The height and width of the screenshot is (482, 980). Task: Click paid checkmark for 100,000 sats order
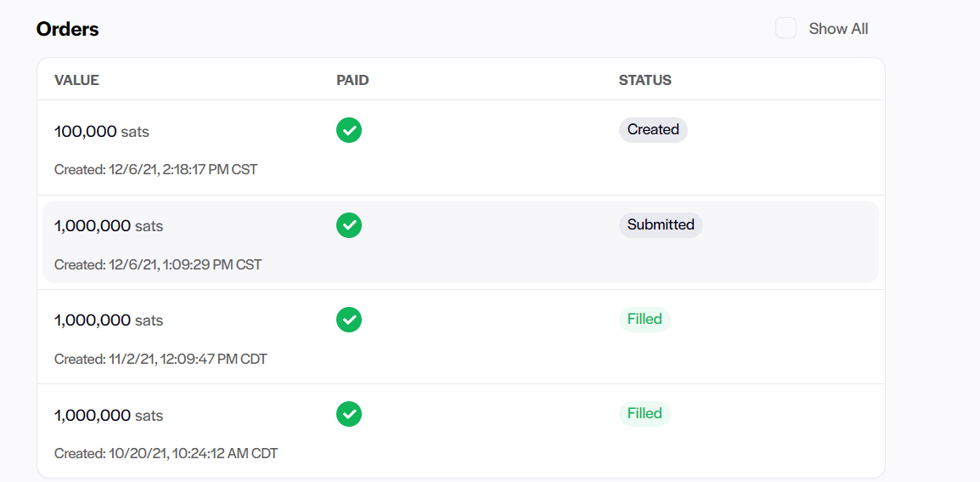349,131
